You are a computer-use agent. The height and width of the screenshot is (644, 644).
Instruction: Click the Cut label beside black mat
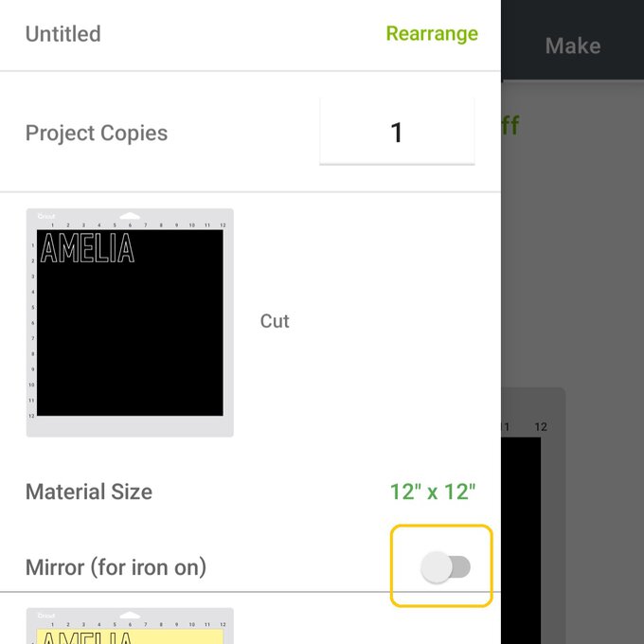(x=275, y=321)
